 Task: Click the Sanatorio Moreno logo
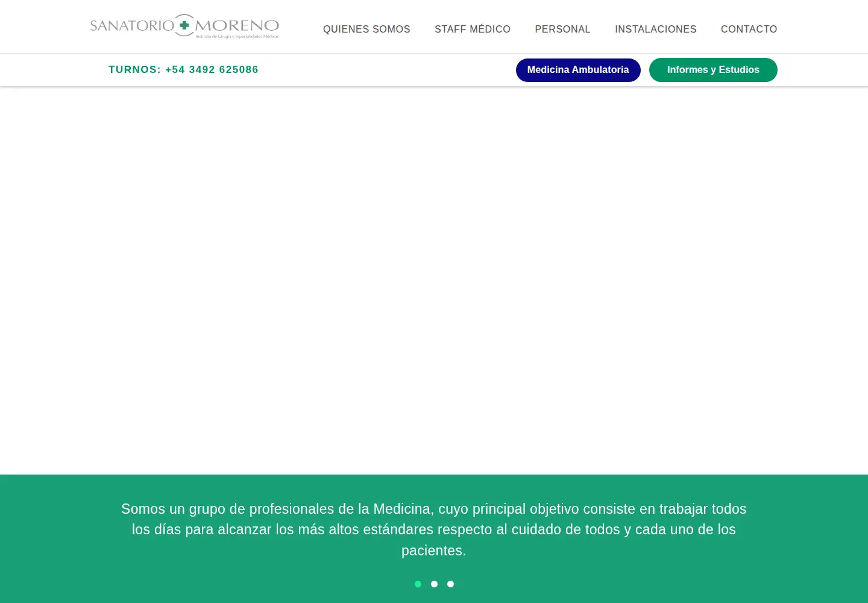coord(184,26)
